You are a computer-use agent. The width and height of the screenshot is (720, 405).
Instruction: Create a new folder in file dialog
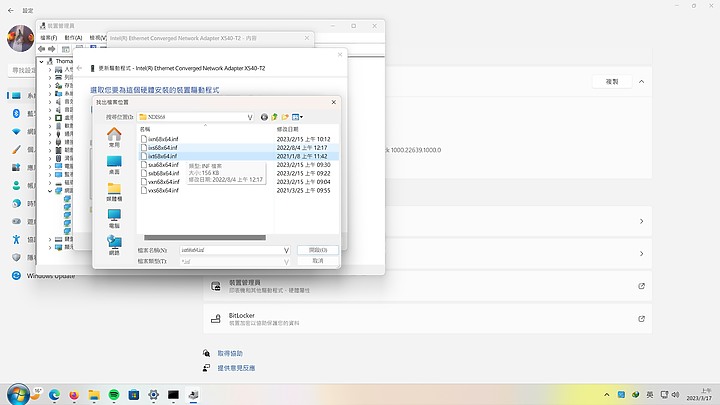tap(285, 117)
